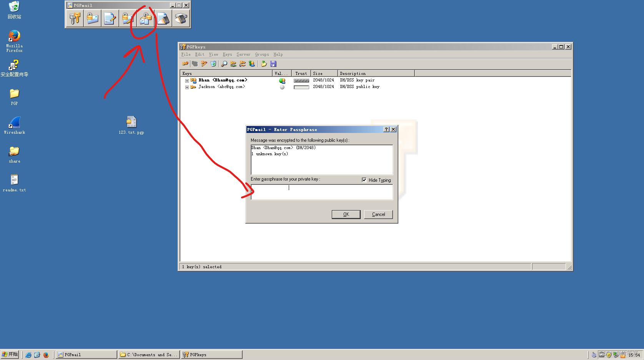Click the Keys column header
644x360 pixels.
pos(226,73)
